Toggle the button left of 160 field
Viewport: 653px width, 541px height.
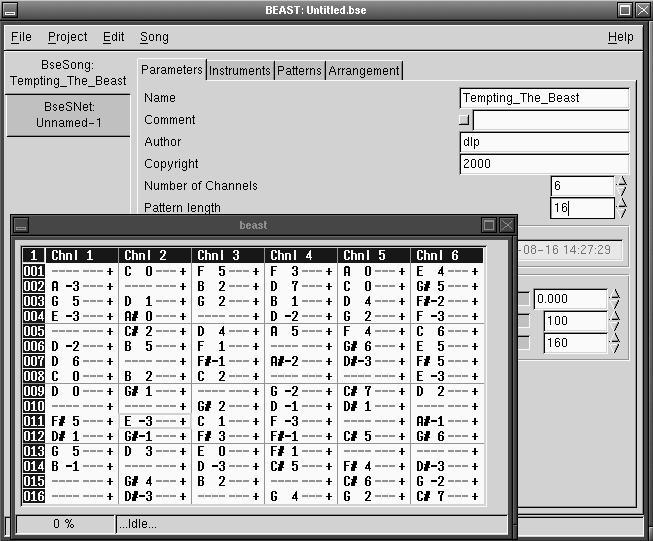(524, 343)
